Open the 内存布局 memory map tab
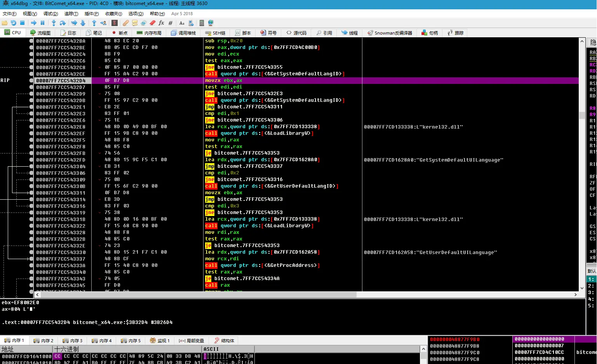Image resolution: width=597 pixels, height=364 pixels. pos(149,33)
